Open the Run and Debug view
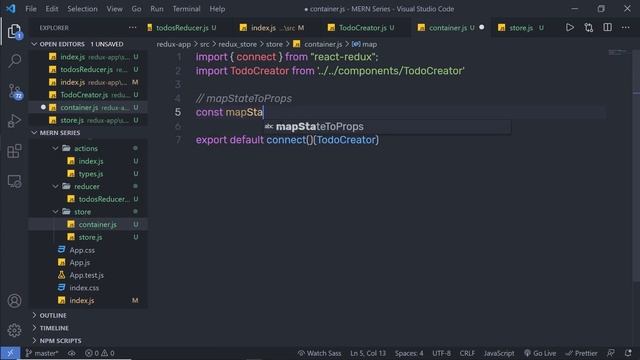Screen dimensions: 640x360 14,121
